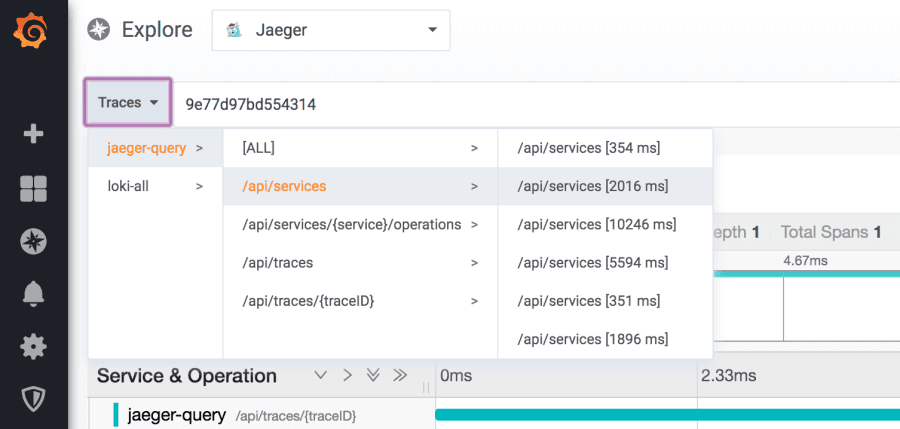900x429 pixels.
Task: Select the /api/services [10246 ms] trace
Action: pos(597,224)
